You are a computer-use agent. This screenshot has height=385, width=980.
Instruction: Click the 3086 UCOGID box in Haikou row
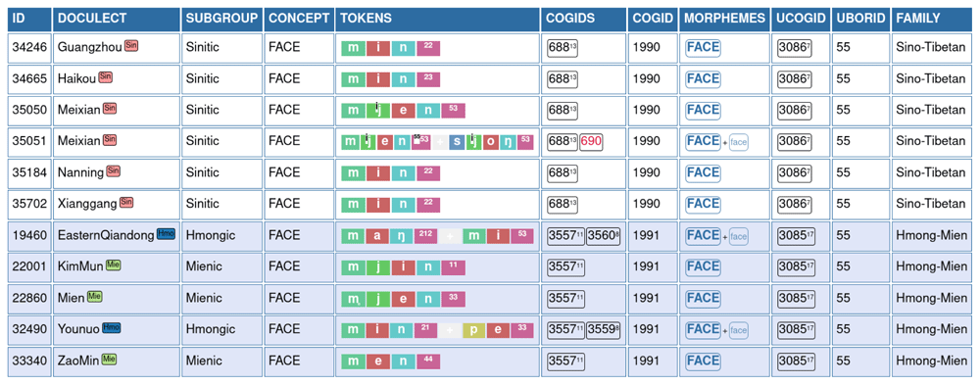(x=795, y=78)
